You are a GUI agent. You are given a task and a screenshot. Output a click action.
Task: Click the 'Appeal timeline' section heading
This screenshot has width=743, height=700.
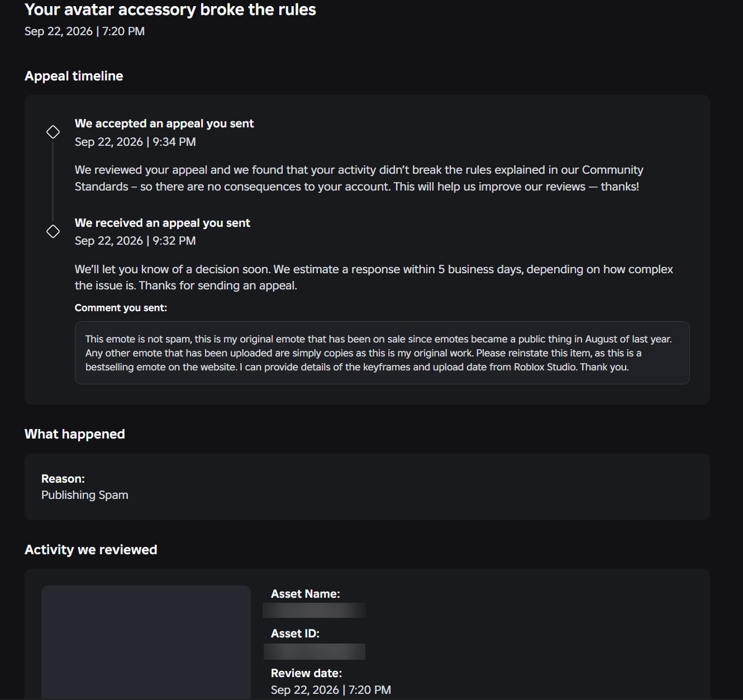[74, 76]
